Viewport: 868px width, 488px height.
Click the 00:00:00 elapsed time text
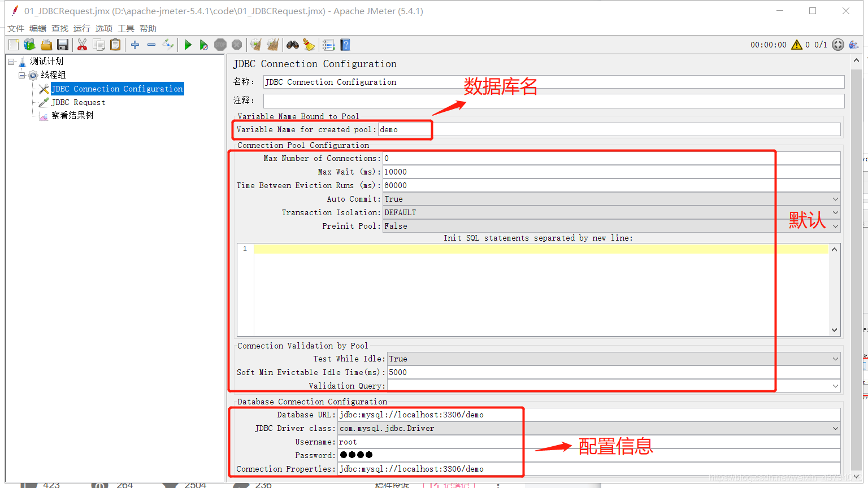[x=768, y=45]
